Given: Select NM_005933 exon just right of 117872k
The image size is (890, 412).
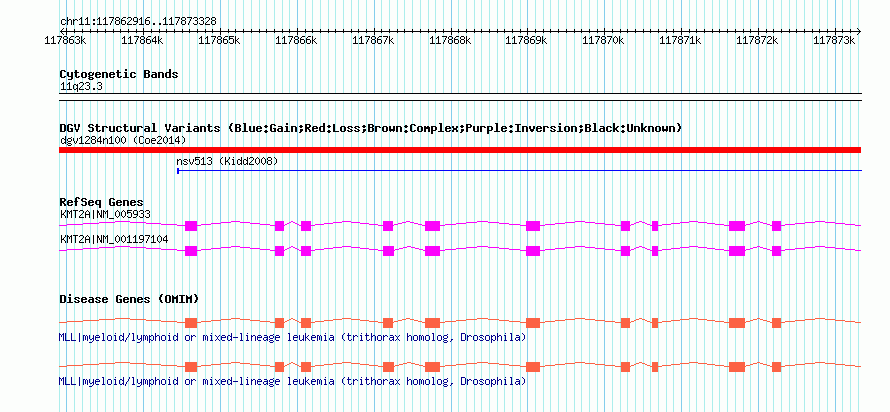Looking at the screenshot, I should pyautogui.click(x=776, y=226).
